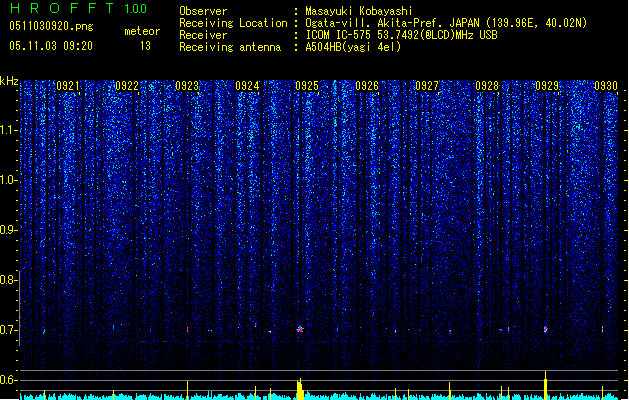Viewport: 629px width, 400px height.
Task: Click observer name Masayuki Kobayashi
Action: [359, 11]
